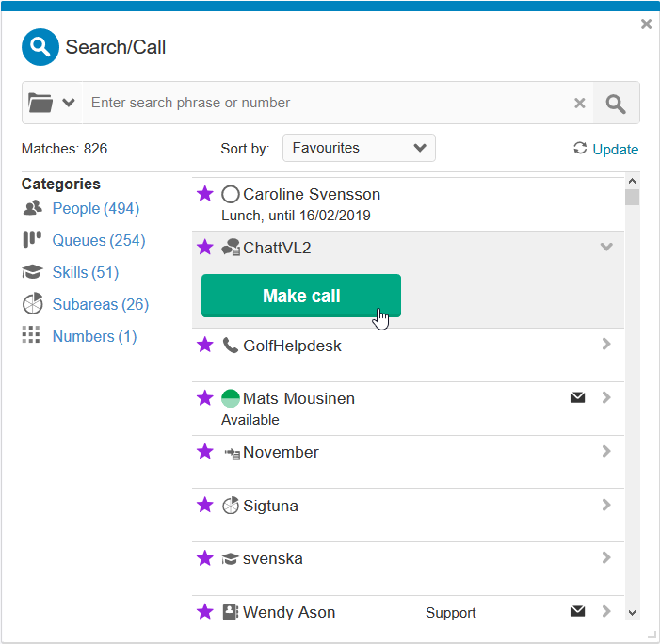Image resolution: width=660 pixels, height=644 pixels.
Task: Open the folder search source dropdown
Action: (52, 103)
